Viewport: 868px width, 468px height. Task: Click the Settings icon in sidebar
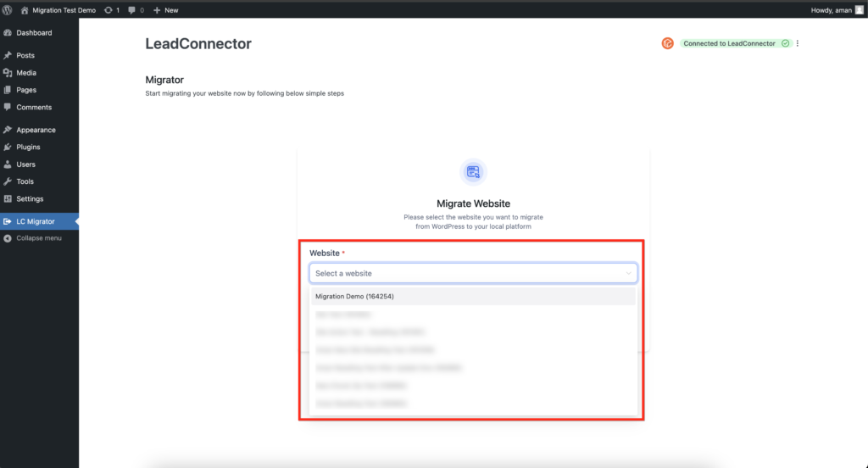coord(7,198)
